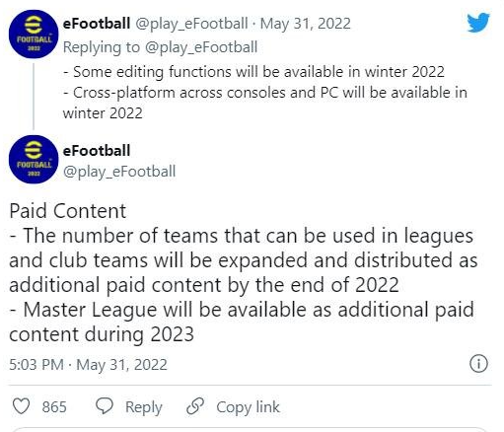Click eFootball name in main tweet
The image size is (504, 432).
(x=97, y=151)
